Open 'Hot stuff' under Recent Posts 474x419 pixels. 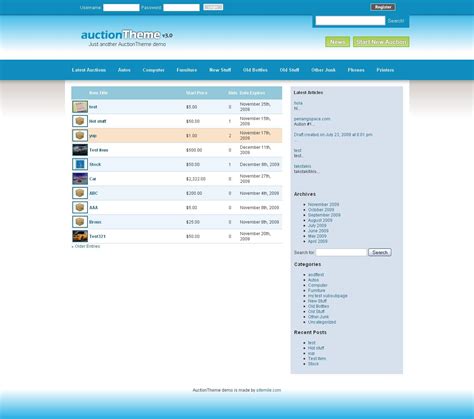tap(316, 348)
